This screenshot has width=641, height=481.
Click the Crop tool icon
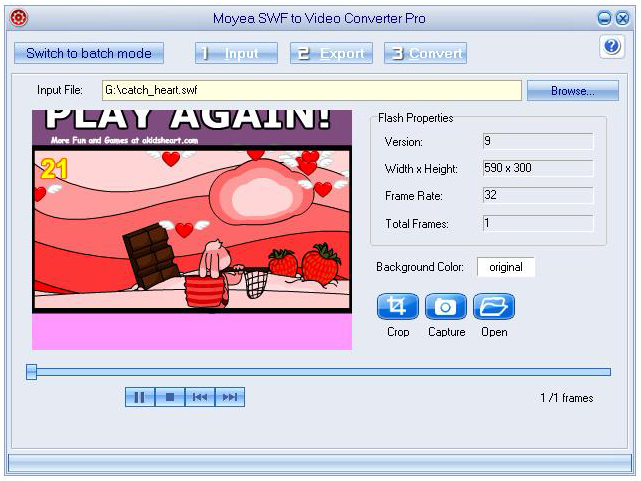tap(397, 306)
